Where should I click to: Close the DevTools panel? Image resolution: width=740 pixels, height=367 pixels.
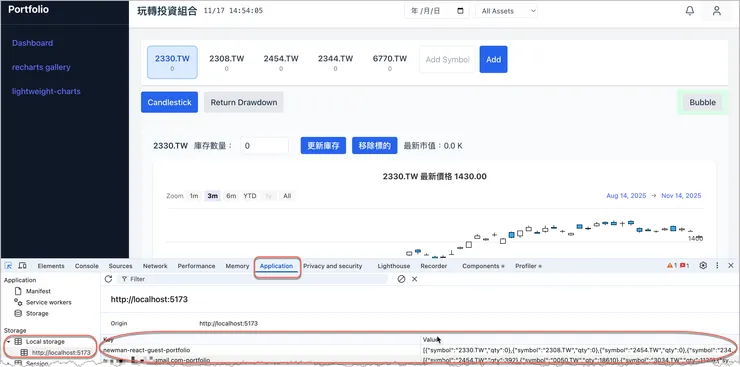pyautogui.click(x=731, y=266)
